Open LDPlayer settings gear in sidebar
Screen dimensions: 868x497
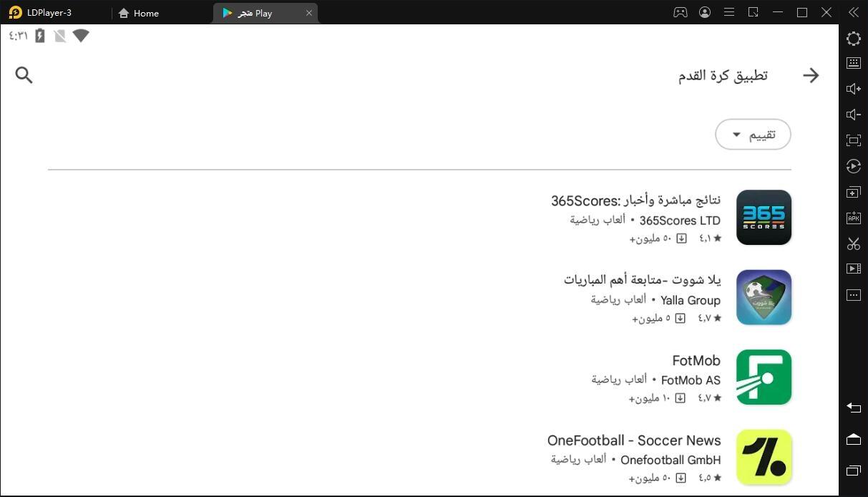853,39
